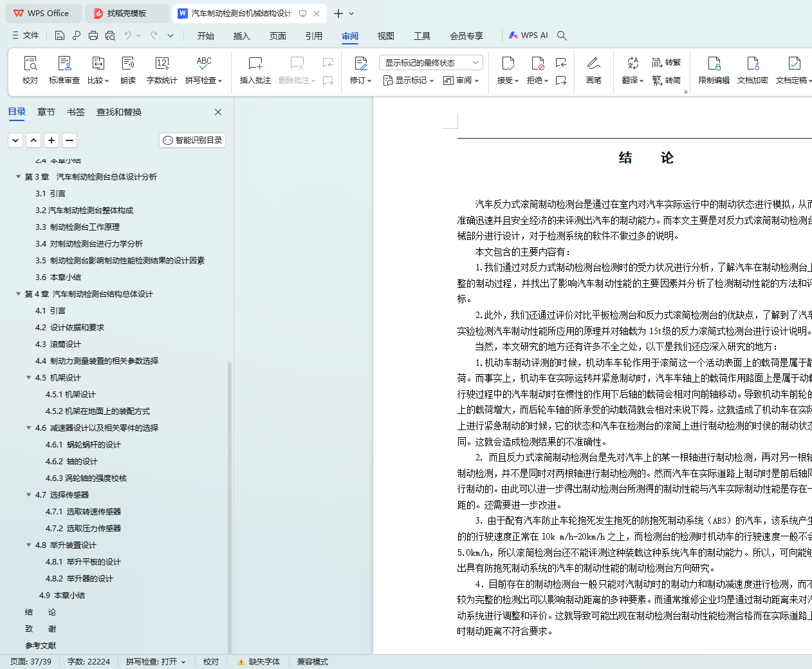Switch to the 插入 ribbon tab
Image resolution: width=812 pixels, height=669 pixels.
pyautogui.click(x=242, y=36)
